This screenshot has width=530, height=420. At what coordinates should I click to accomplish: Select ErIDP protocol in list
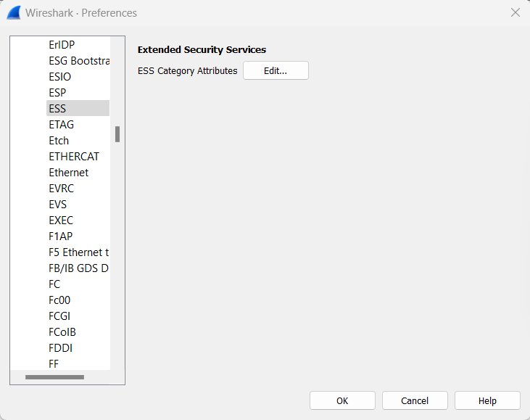pyautogui.click(x=62, y=45)
